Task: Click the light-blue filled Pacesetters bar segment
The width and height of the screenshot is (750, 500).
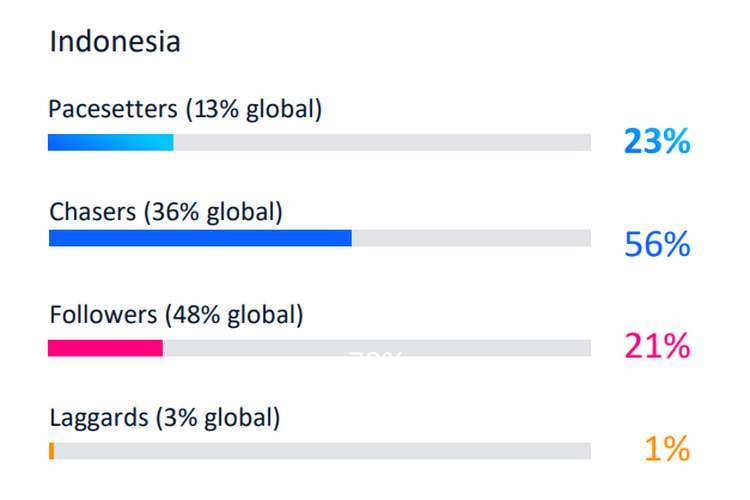Action: pos(110,142)
